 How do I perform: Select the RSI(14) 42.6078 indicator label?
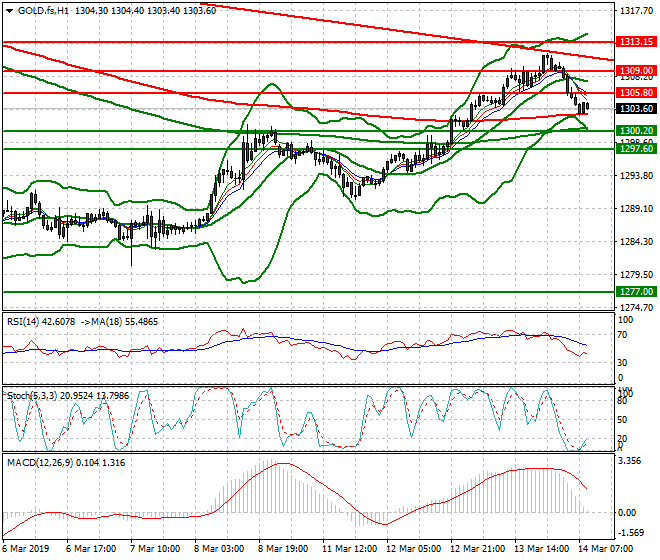tap(41, 322)
